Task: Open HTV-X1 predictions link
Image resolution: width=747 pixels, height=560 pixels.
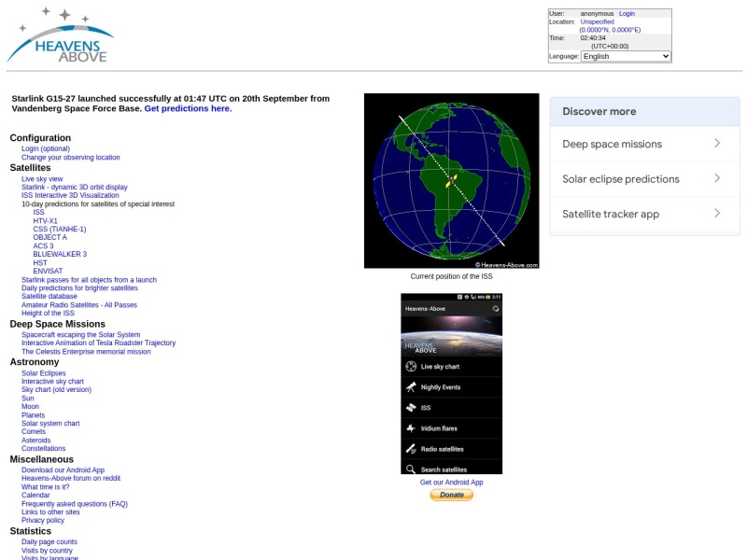Action: [x=45, y=221]
